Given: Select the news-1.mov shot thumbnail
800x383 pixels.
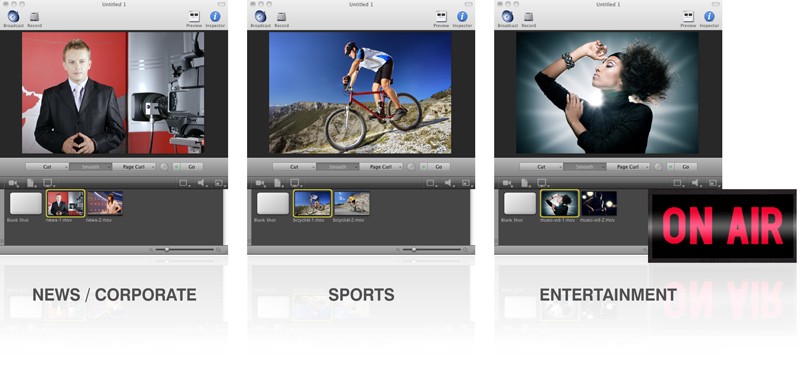Looking at the screenshot, I should pyautogui.click(x=65, y=203).
